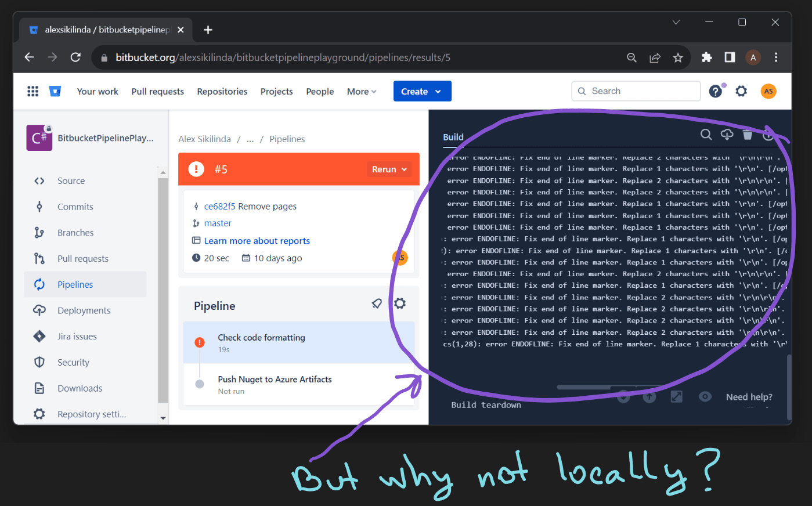This screenshot has height=506, width=812.
Task: Click failed step icon beside Check code formatting
Action: (200, 342)
